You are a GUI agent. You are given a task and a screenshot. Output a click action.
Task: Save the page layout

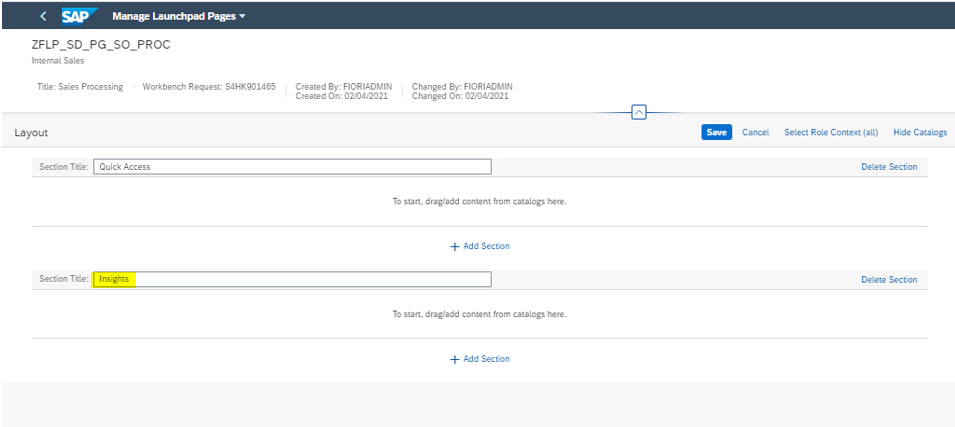[x=716, y=132]
